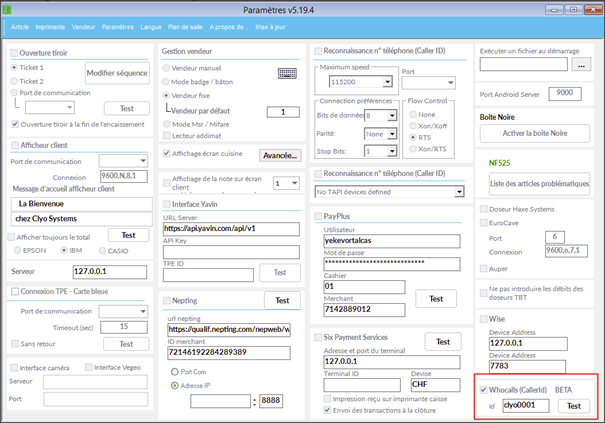
Task: Toggle Ouverture tiroir à la fin de l'encaissement
Action: (x=15, y=124)
